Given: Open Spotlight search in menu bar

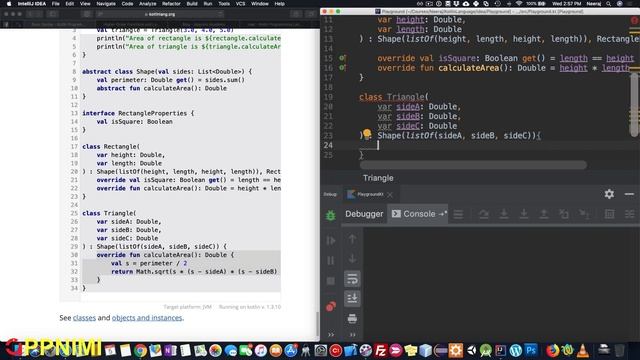Looking at the screenshot, I should click(x=609, y=4).
